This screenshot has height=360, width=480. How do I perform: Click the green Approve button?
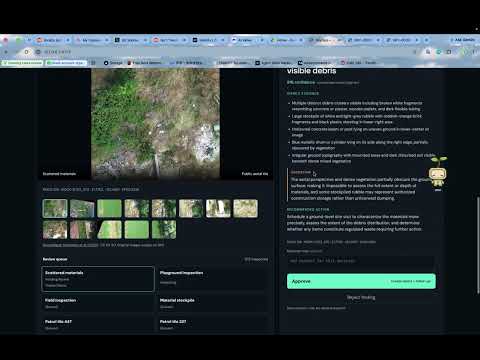(361, 281)
